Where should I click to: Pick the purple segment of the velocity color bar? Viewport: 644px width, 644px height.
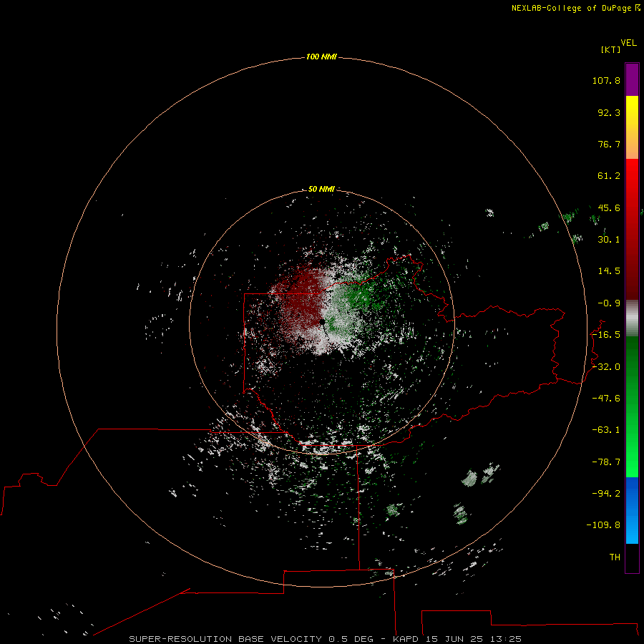632,79
